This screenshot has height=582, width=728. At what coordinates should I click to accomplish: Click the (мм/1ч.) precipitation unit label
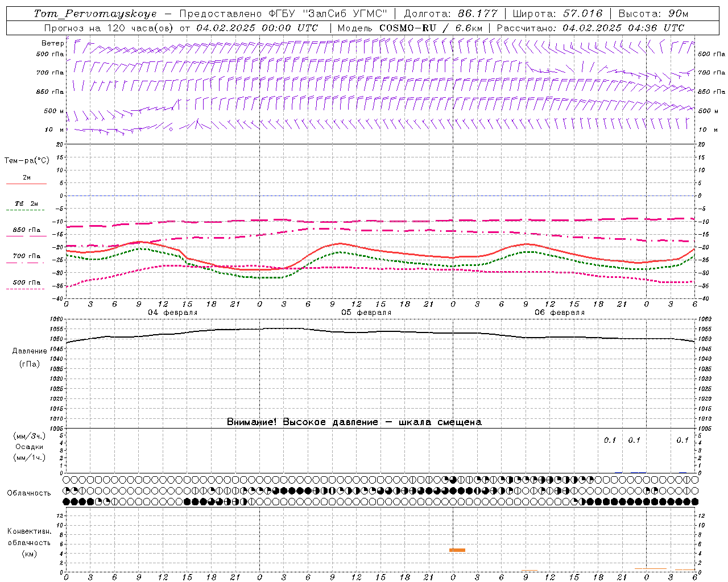pyautogui.click(x=30, y=458)
